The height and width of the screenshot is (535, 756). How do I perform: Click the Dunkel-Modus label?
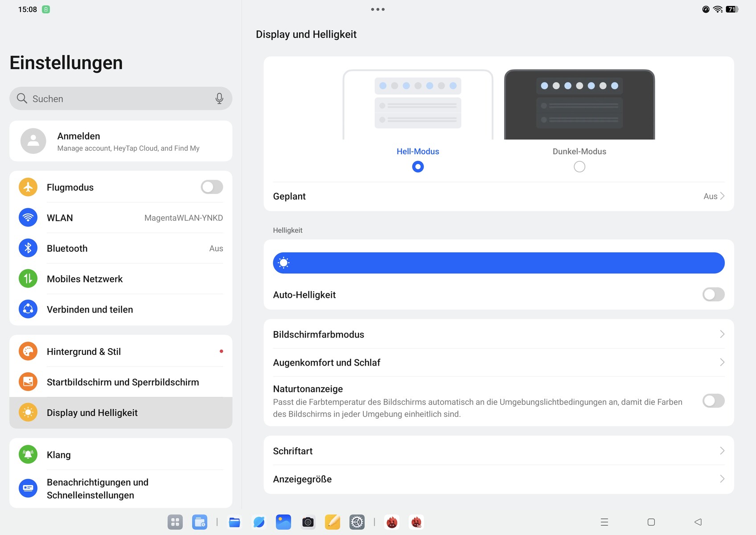click(579, 152)
